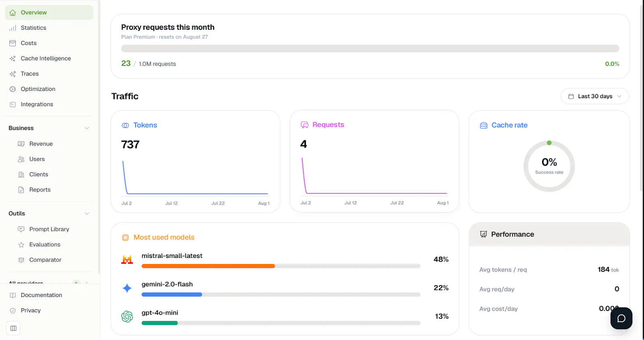Click the Tokens card icon
This screenshot has height=340, width=644.
[125, 126]
